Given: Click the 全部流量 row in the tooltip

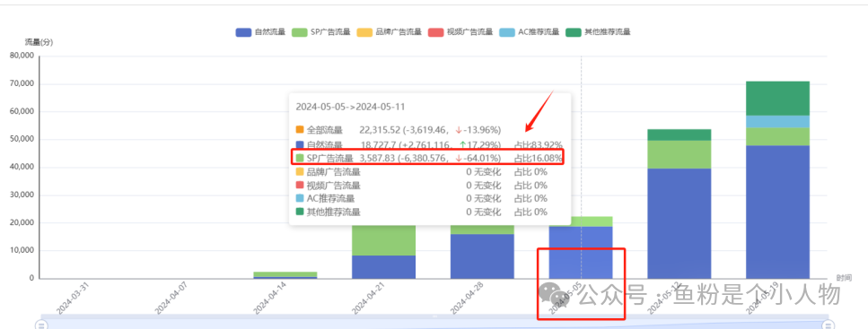Looking at the screenshot, I should click(399, 130).
